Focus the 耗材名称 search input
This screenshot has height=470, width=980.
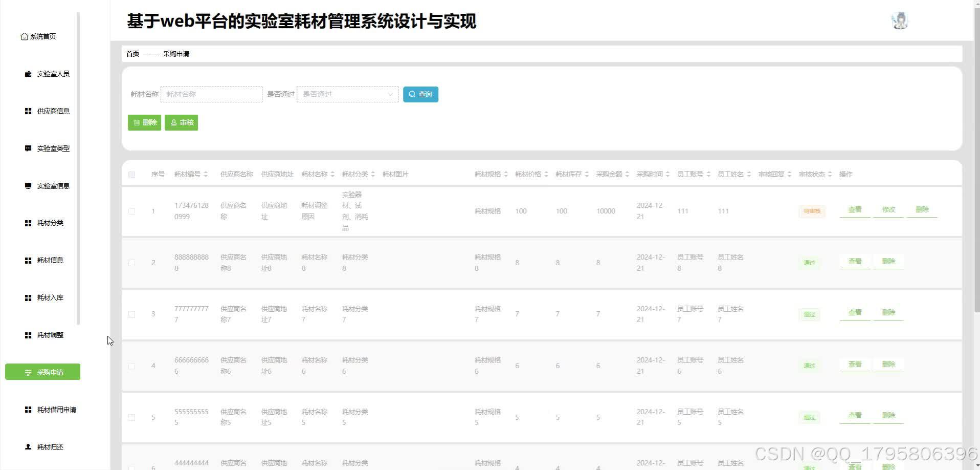(x=211, y=94)
